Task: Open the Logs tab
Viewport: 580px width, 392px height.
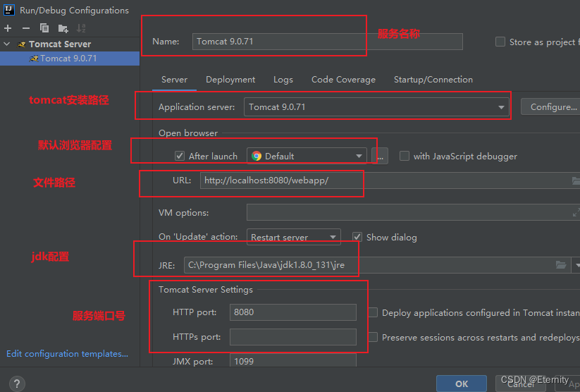Action: coord(283,80)
